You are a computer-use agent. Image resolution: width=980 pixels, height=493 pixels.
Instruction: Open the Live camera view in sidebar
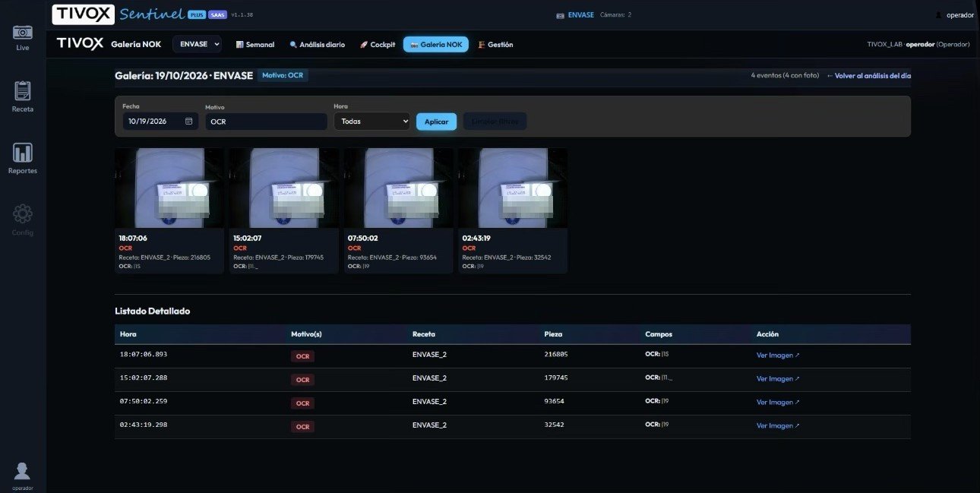pyautogui.click(x=23, y=37)
